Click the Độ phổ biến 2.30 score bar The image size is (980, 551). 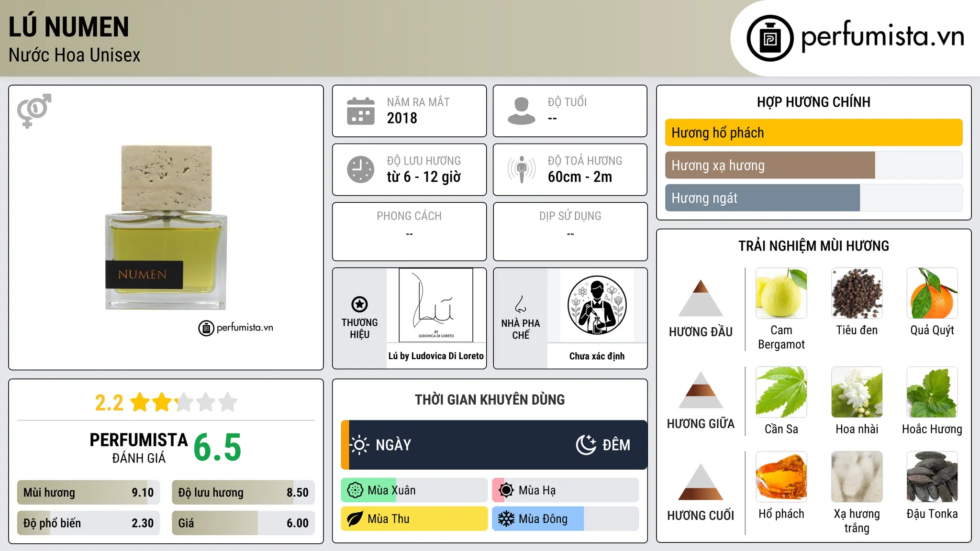tap(89, 523)
